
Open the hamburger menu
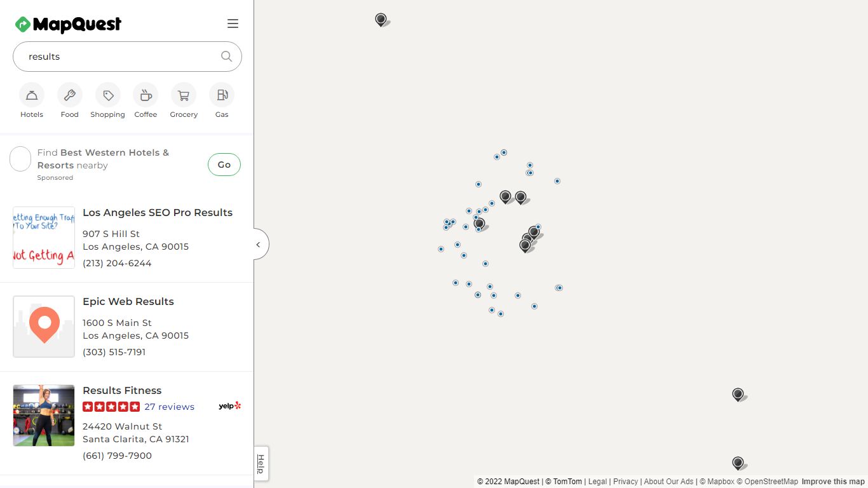pos(233,24)
